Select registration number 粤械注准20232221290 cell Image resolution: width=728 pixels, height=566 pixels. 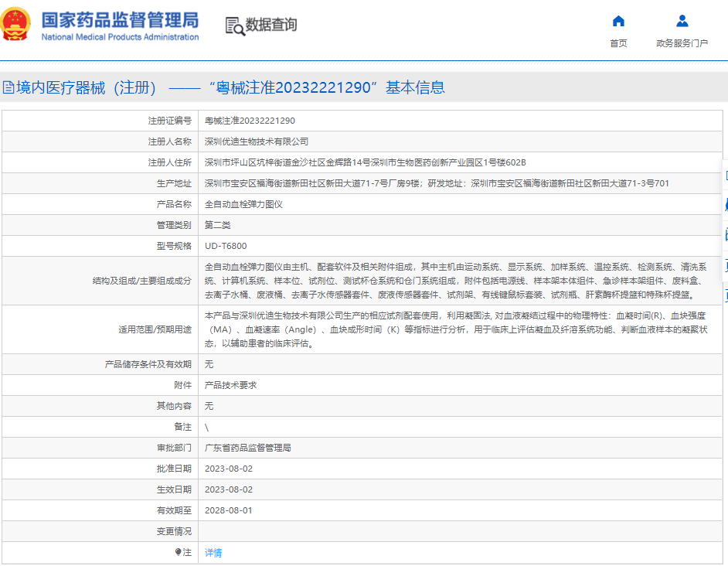click(x=250, y=121)
